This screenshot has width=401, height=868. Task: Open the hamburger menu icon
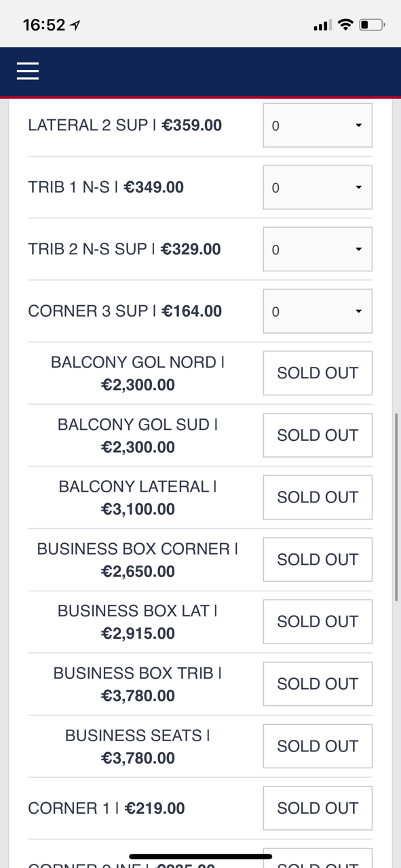tap(28, 71)
